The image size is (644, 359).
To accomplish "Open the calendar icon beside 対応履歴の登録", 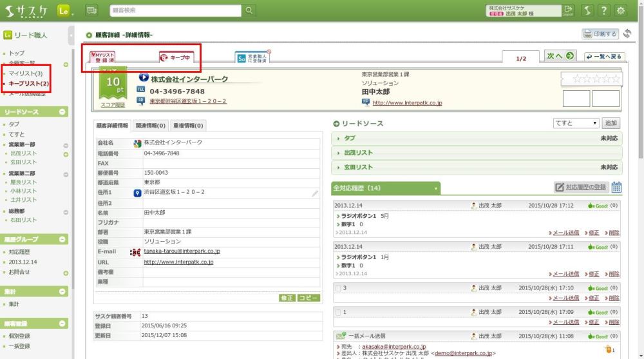I will (616, 188).
